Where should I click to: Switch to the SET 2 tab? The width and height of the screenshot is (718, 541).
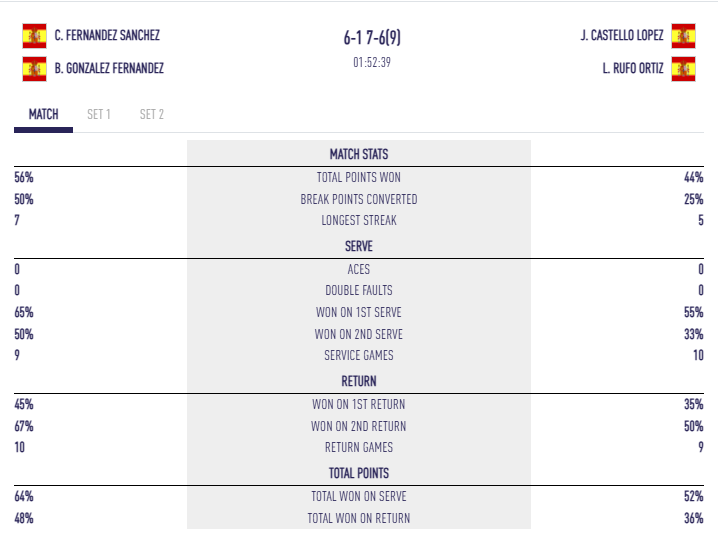point(151,114)
